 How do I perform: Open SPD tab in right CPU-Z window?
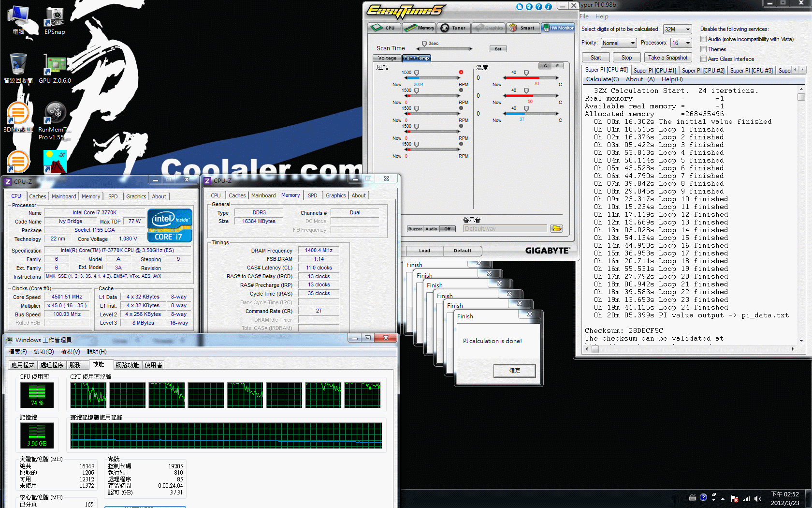[313, 195]
